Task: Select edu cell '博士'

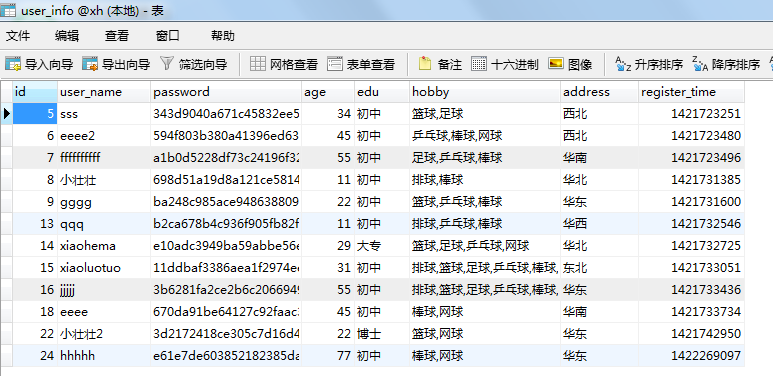Action: coord(382,334)
